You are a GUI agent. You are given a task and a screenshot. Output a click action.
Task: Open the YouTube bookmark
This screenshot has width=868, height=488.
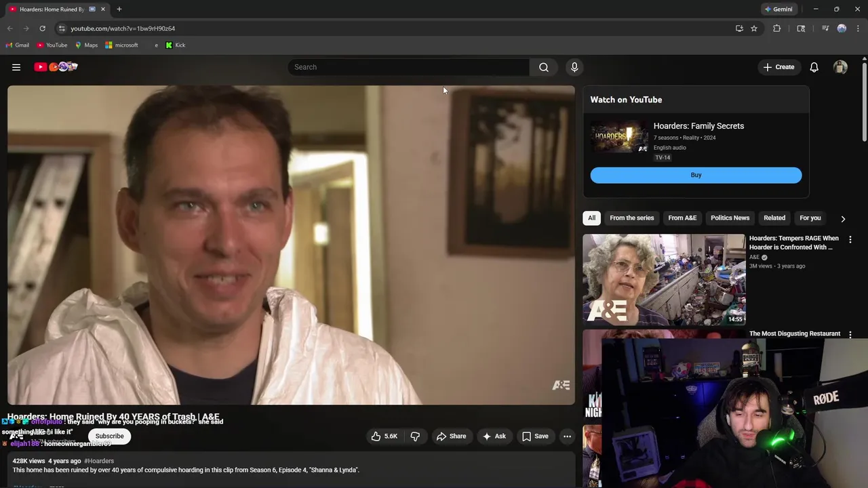(x=52, y=45)
